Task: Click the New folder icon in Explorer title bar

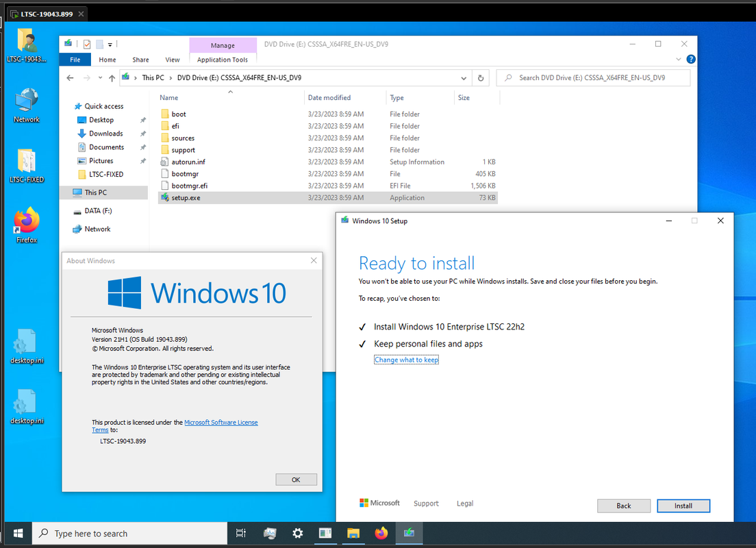Action: click(99, 45)
